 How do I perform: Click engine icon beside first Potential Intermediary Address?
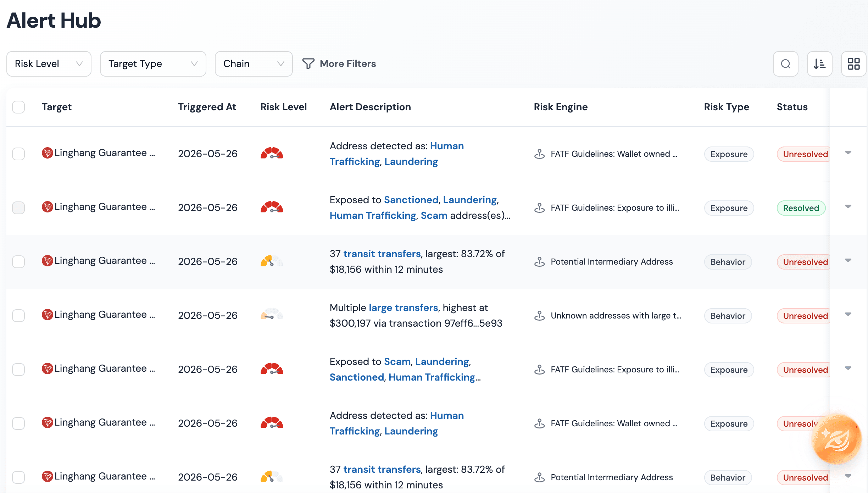[x=539, y=262]
